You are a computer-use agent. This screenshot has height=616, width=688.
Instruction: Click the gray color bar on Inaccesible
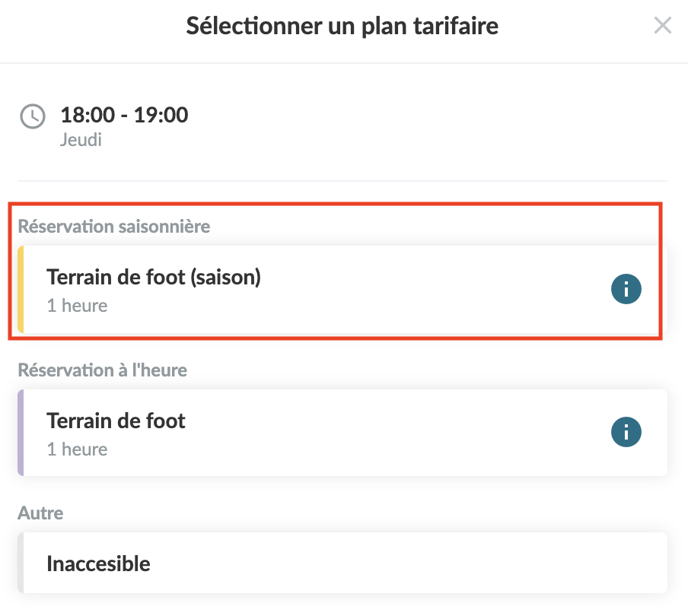tap(21, 563)
